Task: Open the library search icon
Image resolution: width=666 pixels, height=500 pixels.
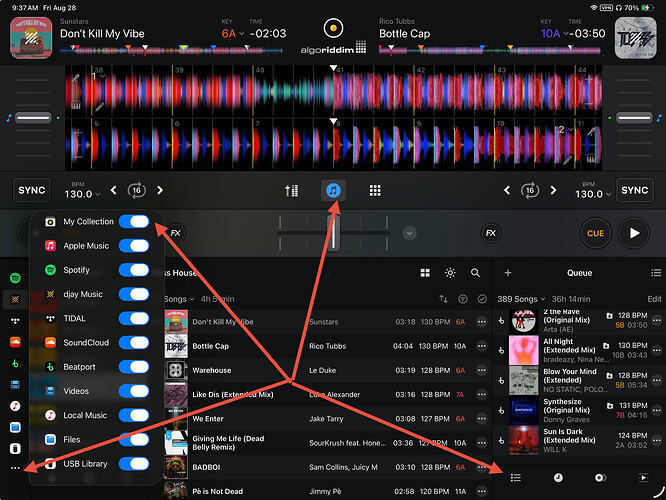Action: coord(475,273)
